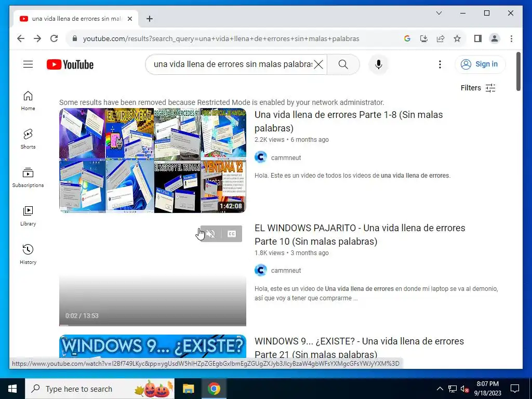Open Chrome's three-dot menu

click(511, 38)
